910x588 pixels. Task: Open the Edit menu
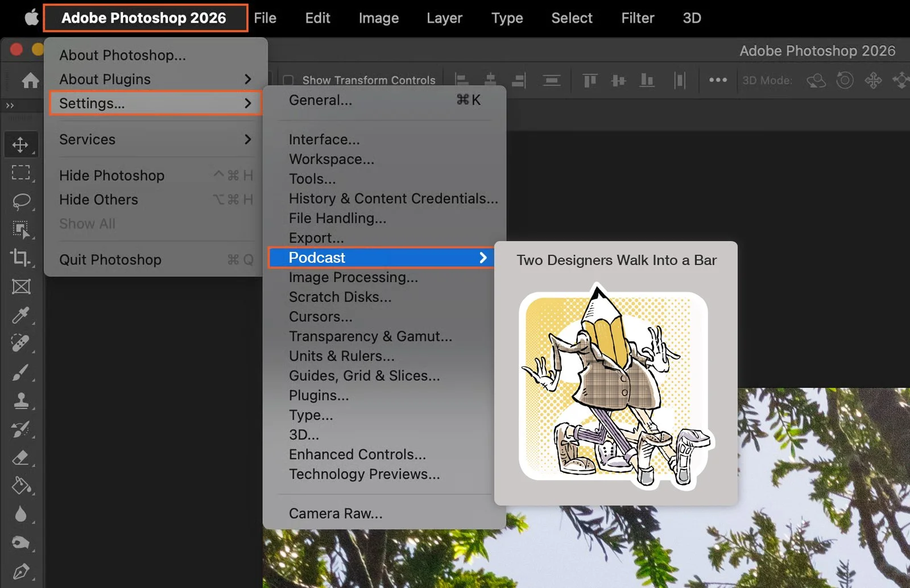coord(317,18)
